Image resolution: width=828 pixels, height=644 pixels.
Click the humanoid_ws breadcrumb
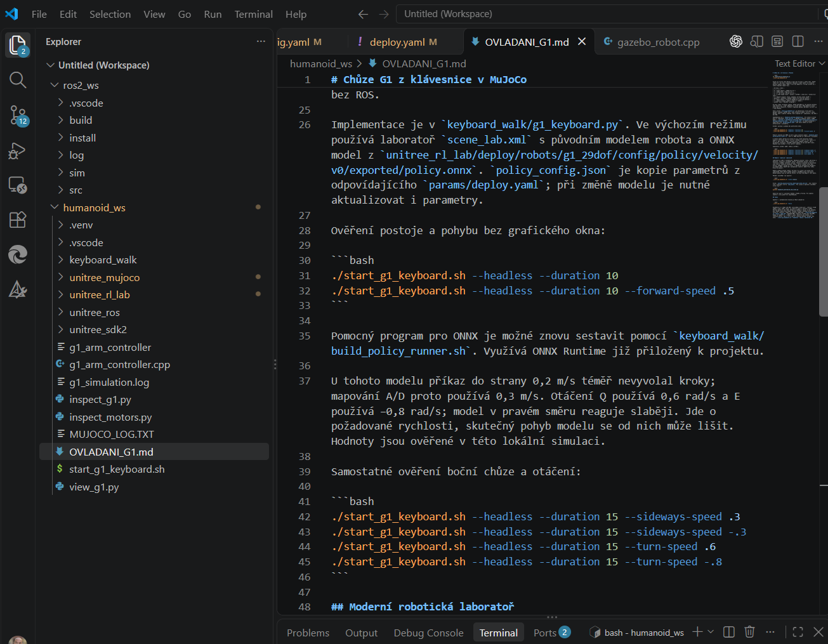[x=320, y=63]
